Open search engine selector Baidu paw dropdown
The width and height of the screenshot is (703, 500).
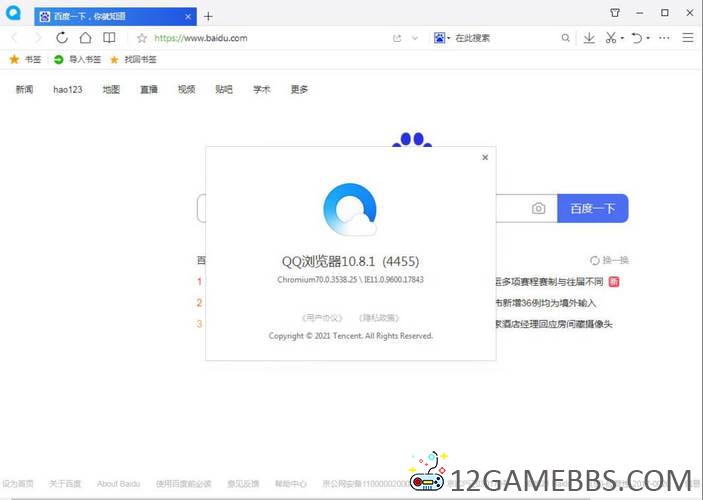[x=442, y=38]
